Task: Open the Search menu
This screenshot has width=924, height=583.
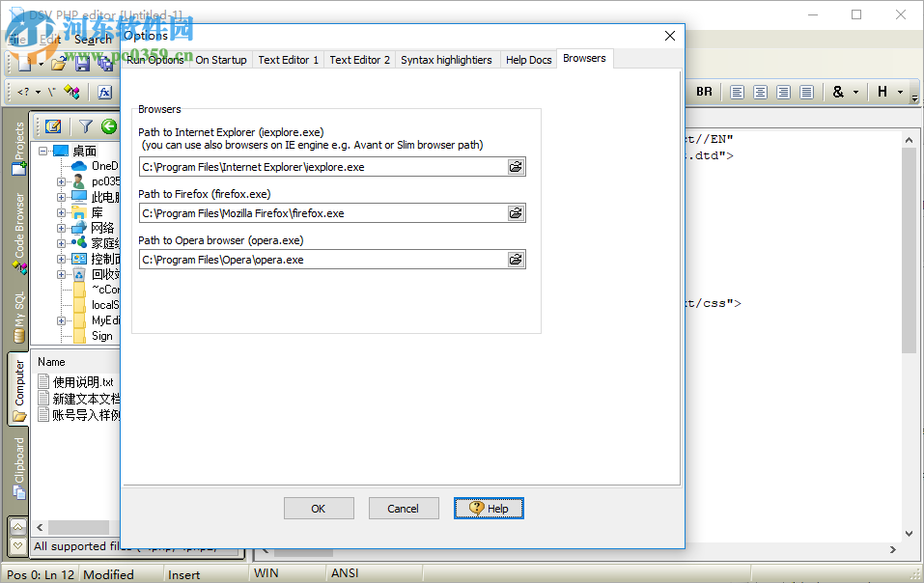Action: (x=92, y=40)
